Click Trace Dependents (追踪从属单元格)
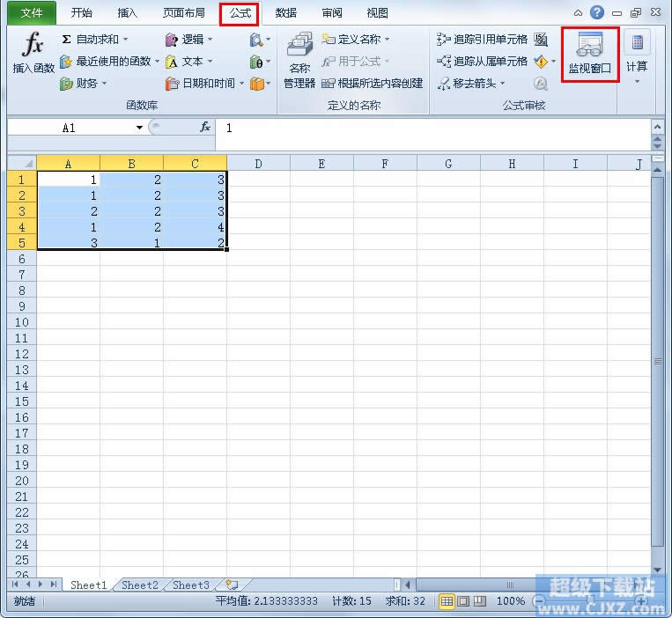 pos(482,62)
